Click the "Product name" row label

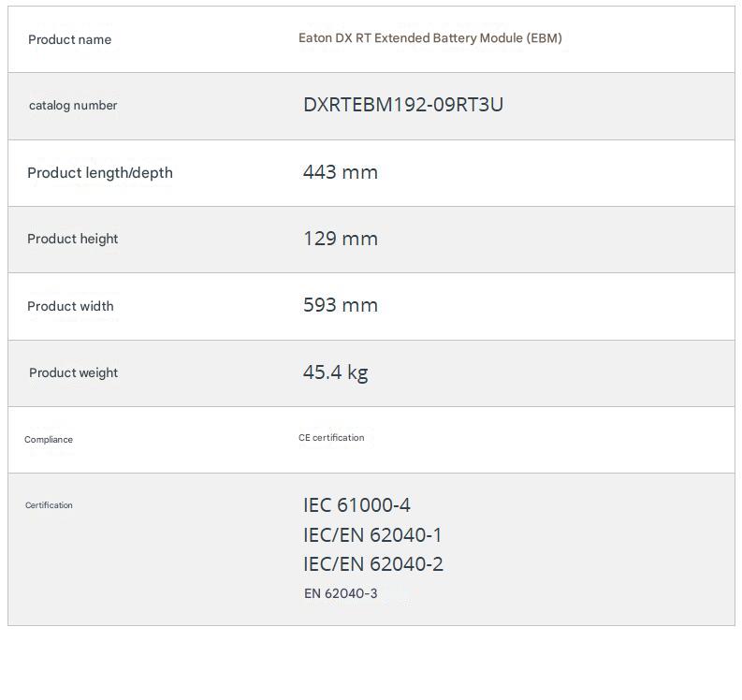[69, 39]
